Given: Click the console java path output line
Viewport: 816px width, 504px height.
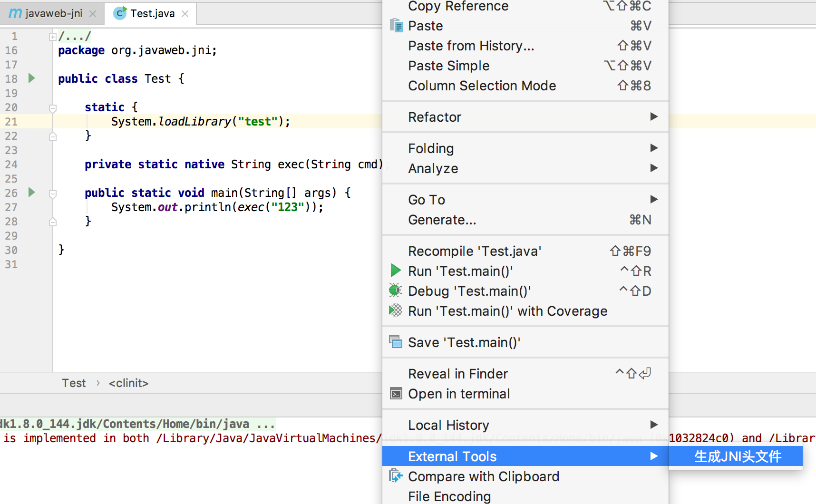Looking at the screenshot, I should coord(137,424).
